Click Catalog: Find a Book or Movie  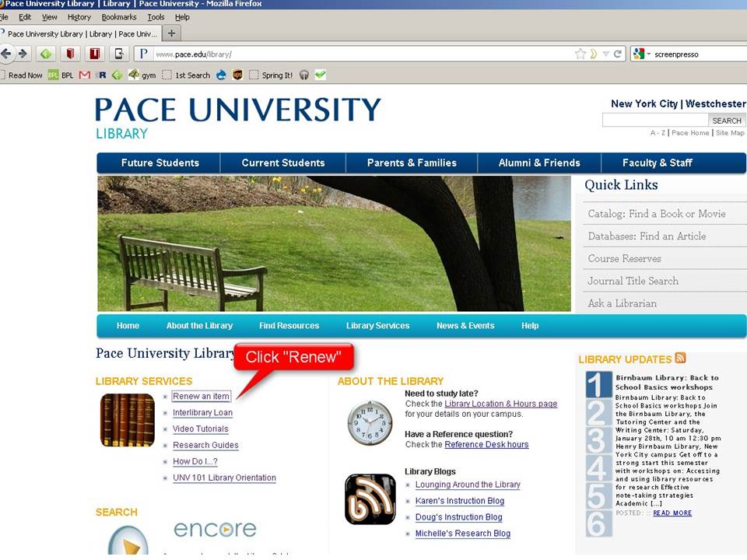[x=657, y=214]
